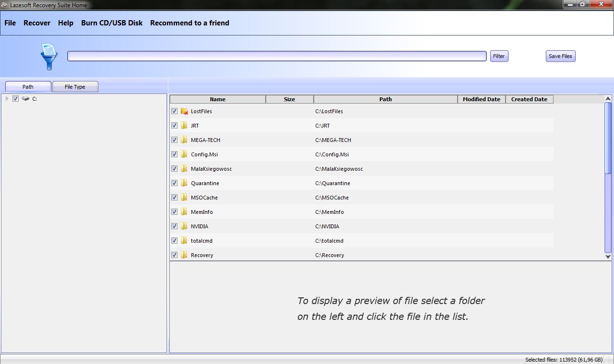Click the Recovery folder icon
Viewport: 614px width, 364px height.
pyautogui.click(x=184, y=255)
